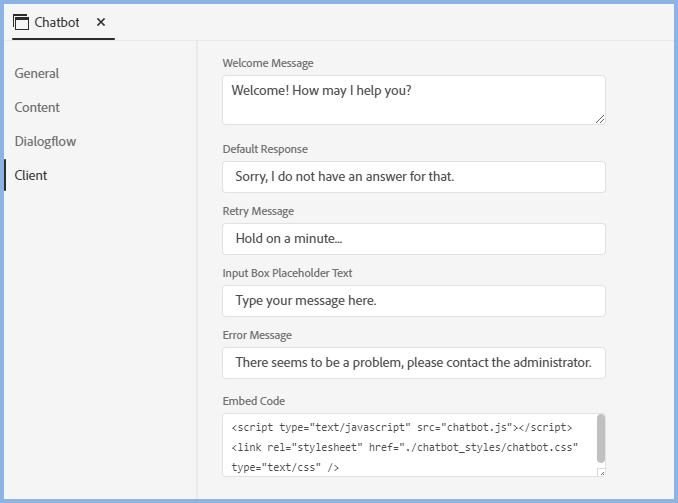Viewport: 678px width, 503px height.
Task: Select the Chatbot tab title
Action: tap(57, 22)
